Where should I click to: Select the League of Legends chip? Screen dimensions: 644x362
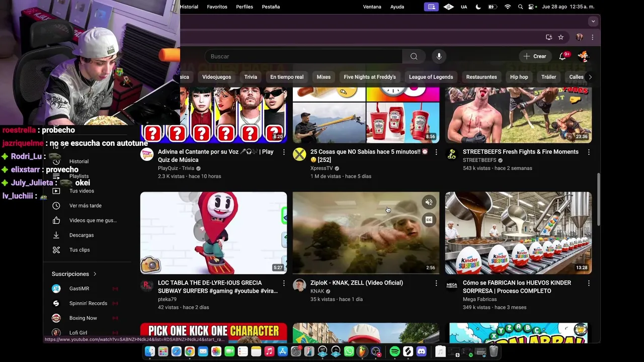(431, 77)
